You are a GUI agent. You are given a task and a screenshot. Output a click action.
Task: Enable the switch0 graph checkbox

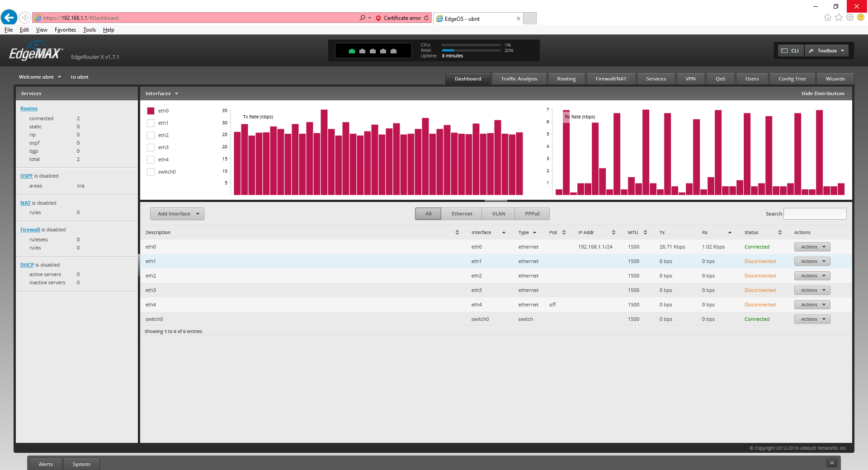pyautogui.click(x=151, y=172)
